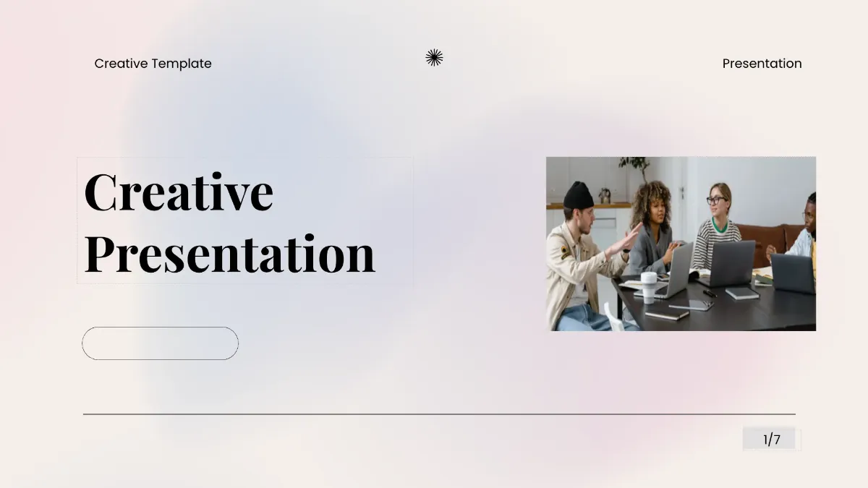
Task: Click the black notebook on the table
Action: click(x=741, y=293)
